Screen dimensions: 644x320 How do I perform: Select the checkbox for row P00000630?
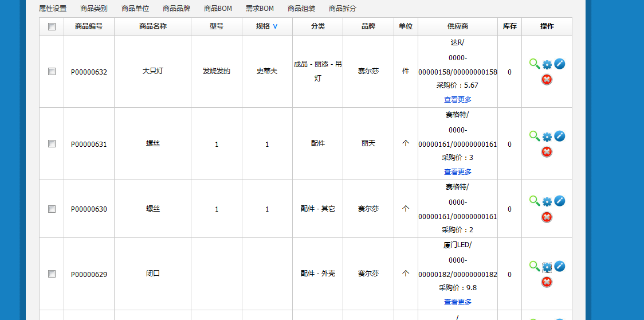[52, 209]
